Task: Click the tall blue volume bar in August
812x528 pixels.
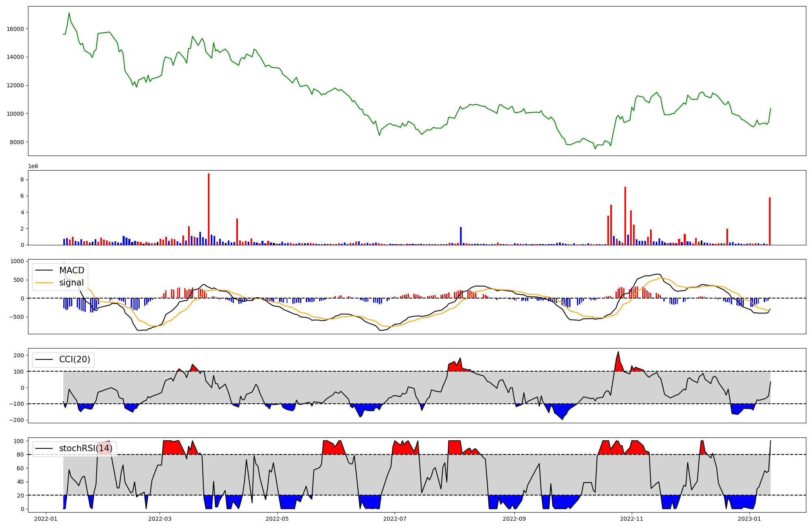Action: tap(461, 236)
